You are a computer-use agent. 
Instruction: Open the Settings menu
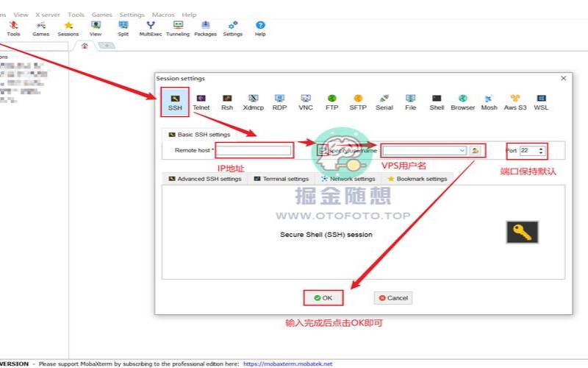[x=132, y=15]
